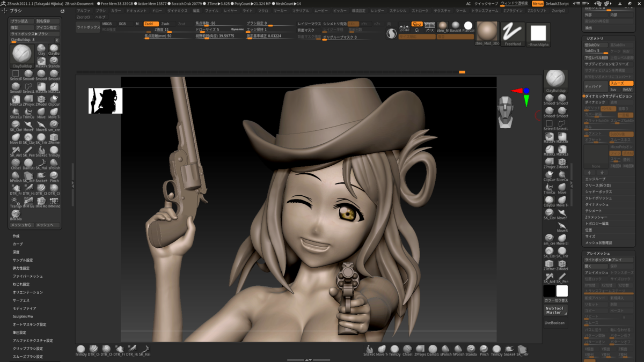Screen dimensions: 644x362
Task: Open the ドキュメント menu
Action: coord(136,11)
